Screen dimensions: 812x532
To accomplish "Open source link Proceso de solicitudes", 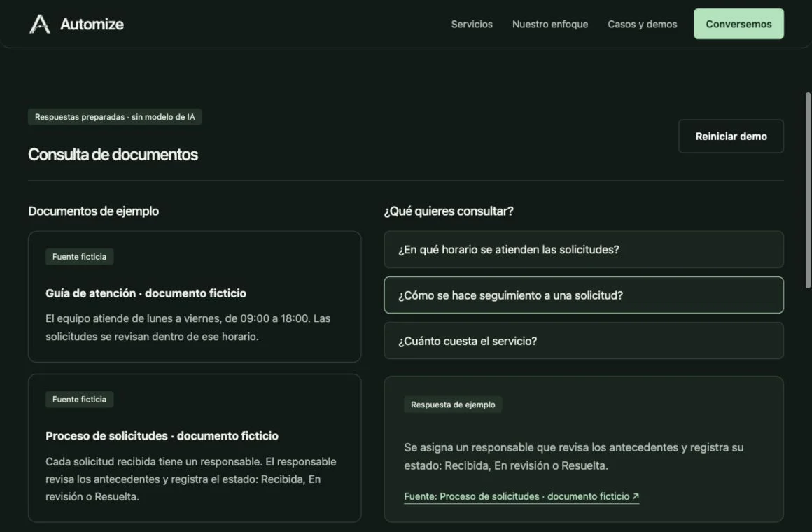I will tap(521, 496).
